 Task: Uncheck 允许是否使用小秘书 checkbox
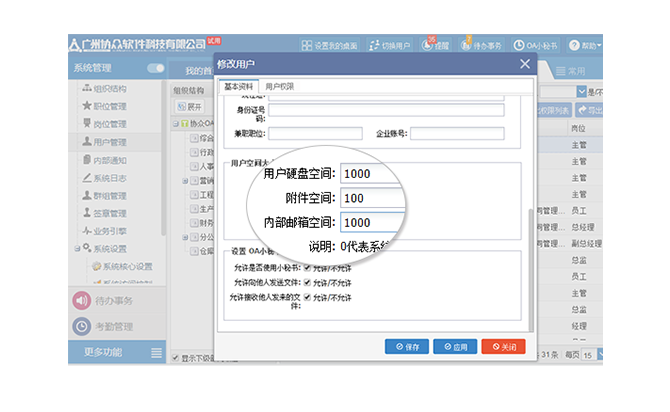pos(307,268)
